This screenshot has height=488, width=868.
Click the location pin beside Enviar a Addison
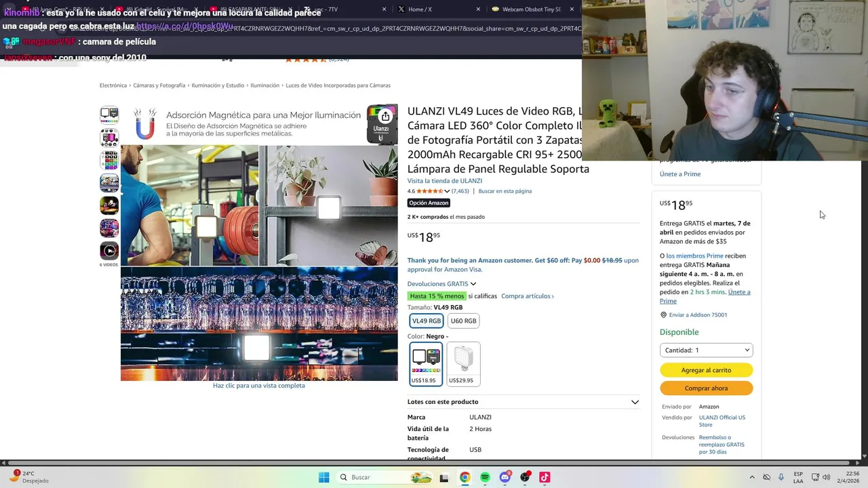point(663,314)
